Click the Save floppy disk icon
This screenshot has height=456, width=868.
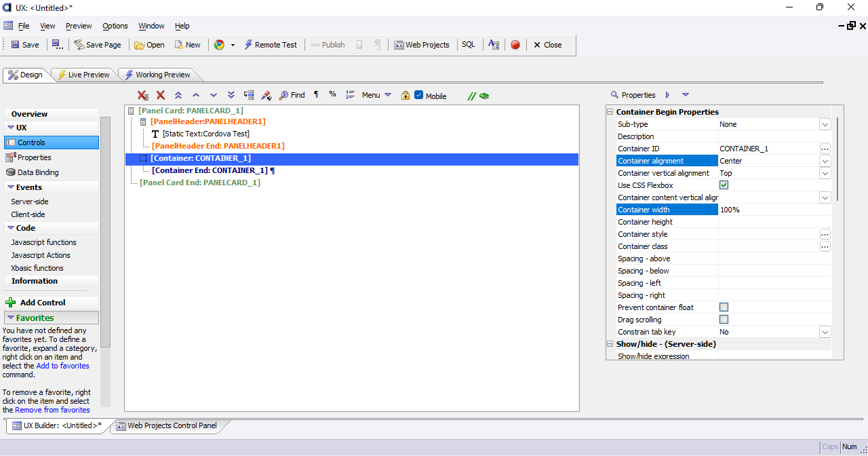pos(15,45)
